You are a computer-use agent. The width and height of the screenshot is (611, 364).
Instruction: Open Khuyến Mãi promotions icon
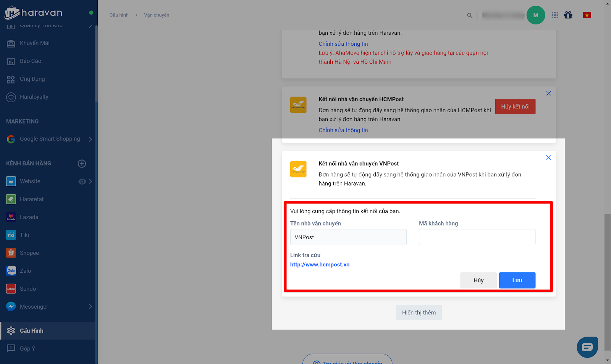tap(11, 43)
